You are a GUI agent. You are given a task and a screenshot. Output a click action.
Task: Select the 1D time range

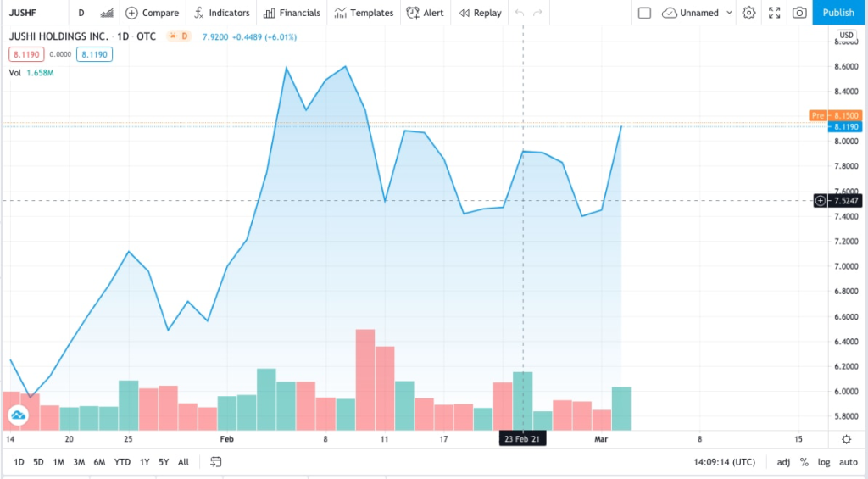pos(19,462)
